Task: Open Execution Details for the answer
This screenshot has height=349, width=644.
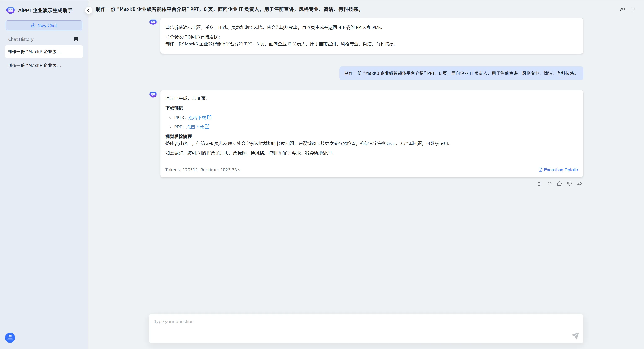Action: pos(558,170)
